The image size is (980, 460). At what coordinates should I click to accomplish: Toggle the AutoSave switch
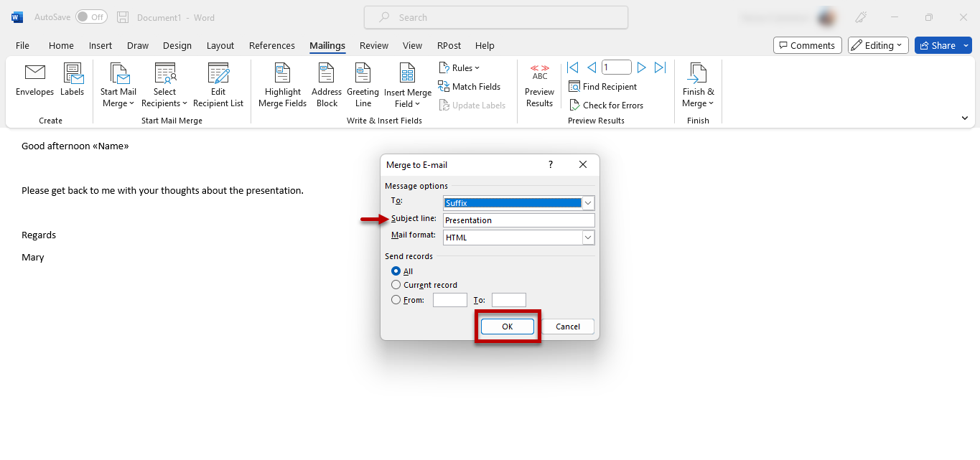[91, 17]
